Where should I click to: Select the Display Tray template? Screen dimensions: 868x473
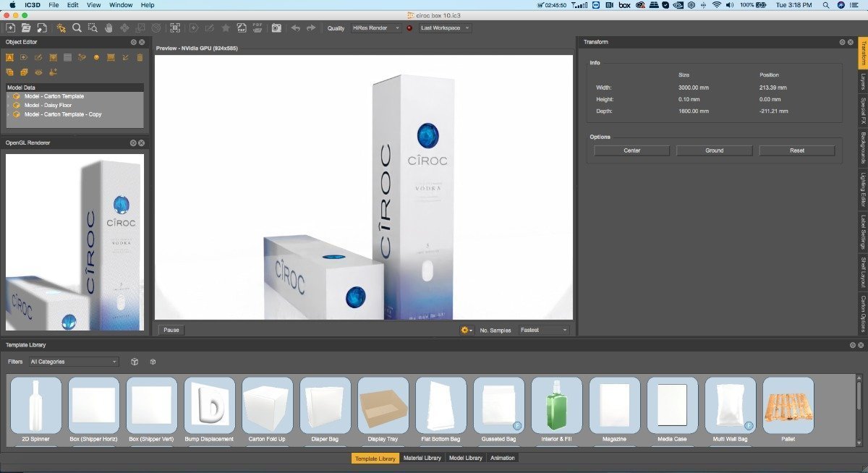[x=383, y=405]
